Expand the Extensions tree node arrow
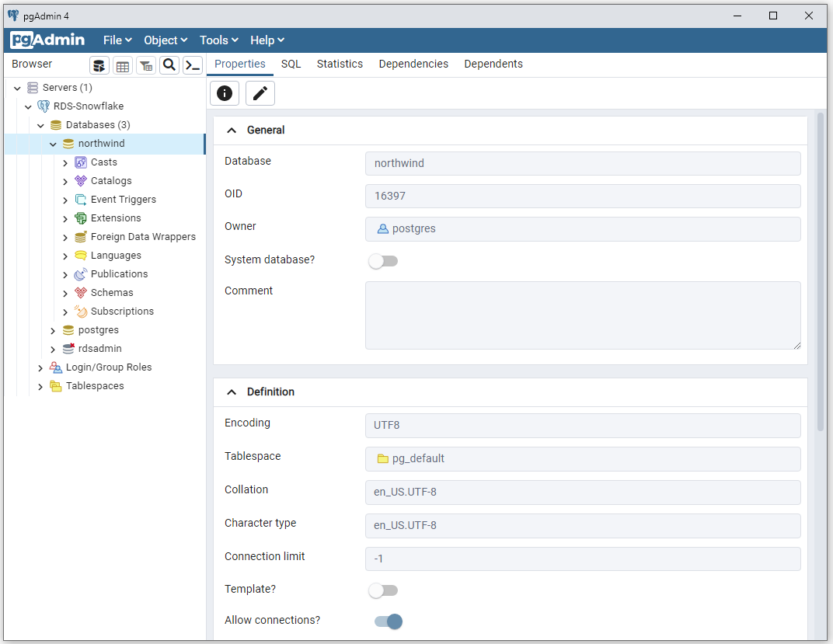The image size is (833, 644). [x=65, y=219]
